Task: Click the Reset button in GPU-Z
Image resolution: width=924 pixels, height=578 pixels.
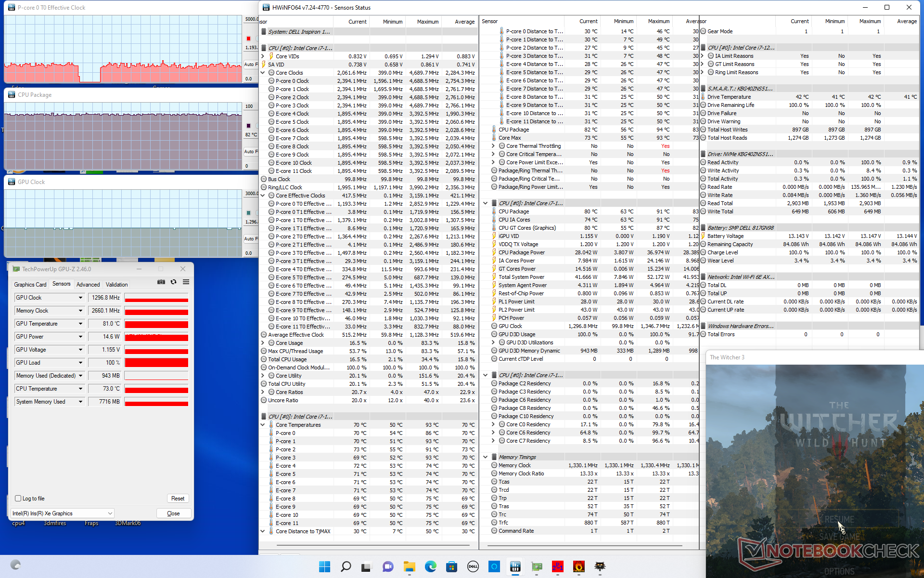Action: (178, 499)
